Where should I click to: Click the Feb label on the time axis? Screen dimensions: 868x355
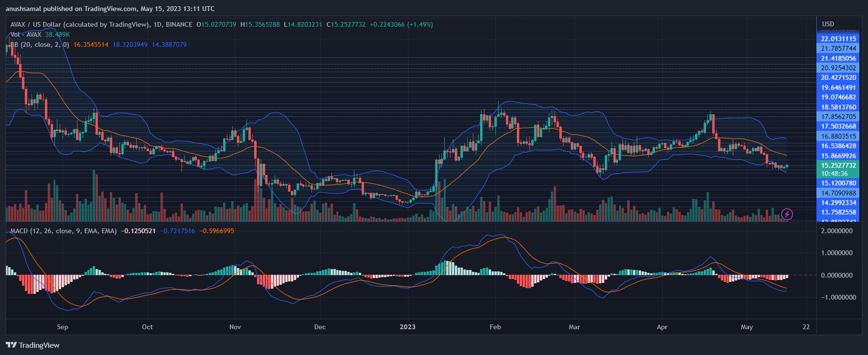495,327
